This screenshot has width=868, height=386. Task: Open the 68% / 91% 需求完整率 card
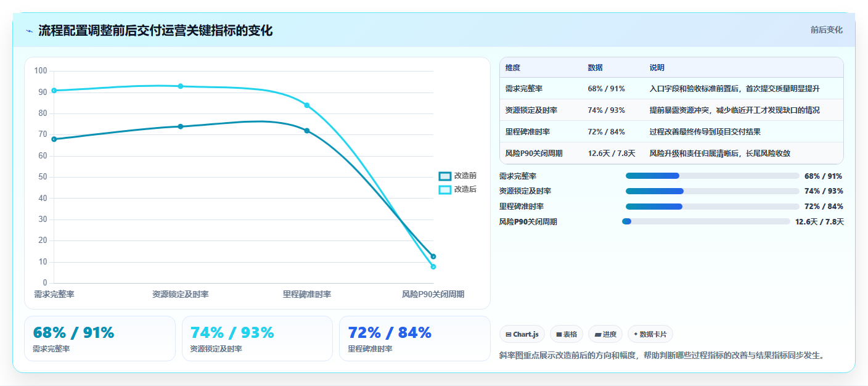[x=100, y=339]
